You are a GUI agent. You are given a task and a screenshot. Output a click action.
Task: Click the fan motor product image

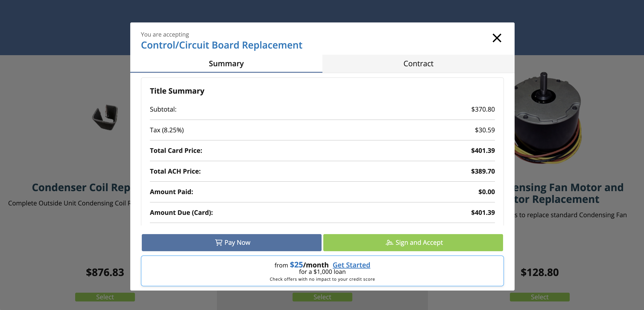pyautogui.click(x=547, y=118)
